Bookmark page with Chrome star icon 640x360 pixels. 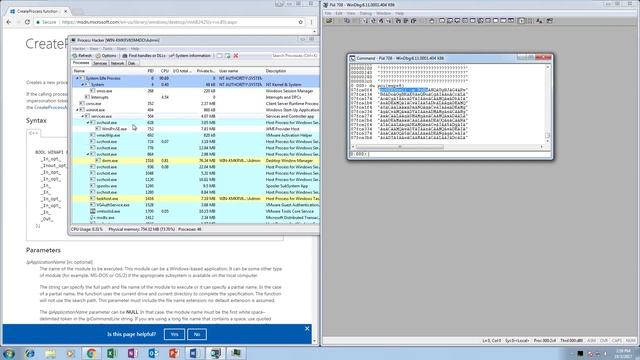pos(300,22)
